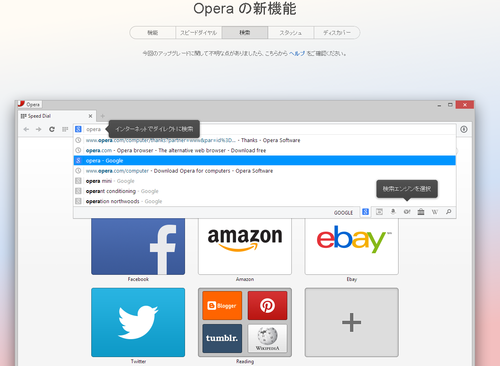Select Wikipedia W search engine icon
Screen dimensions: 500x366
(x=435, y=212)
